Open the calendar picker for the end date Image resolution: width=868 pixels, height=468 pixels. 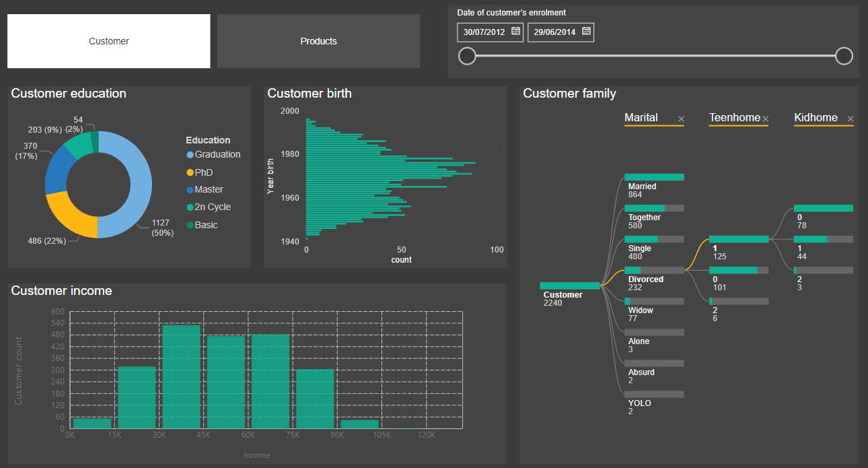(x=585, y=32)
